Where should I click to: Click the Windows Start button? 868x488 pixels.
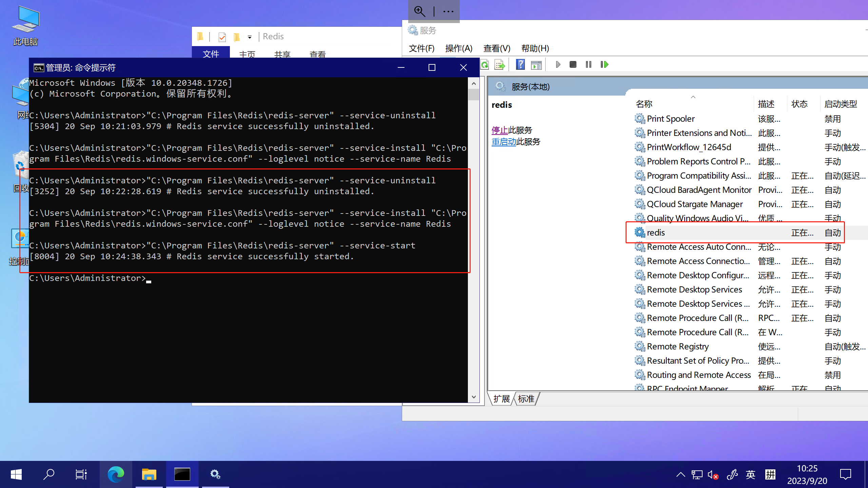tap(16, 474)
